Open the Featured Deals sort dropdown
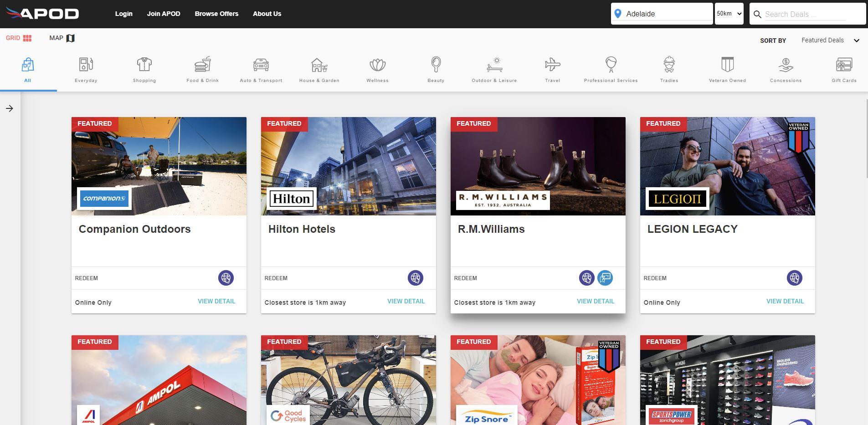Viewport: 868px width, 425px height. tap(830, 40)
